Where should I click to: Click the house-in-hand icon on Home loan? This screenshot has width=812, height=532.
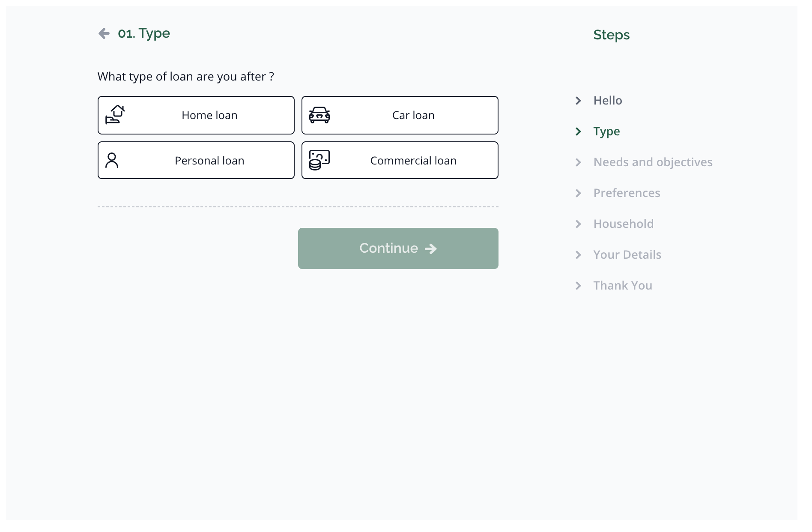point(115,115)
